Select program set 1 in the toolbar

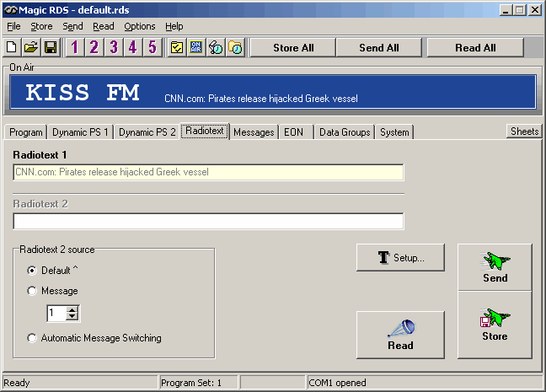tap(74, 47)
